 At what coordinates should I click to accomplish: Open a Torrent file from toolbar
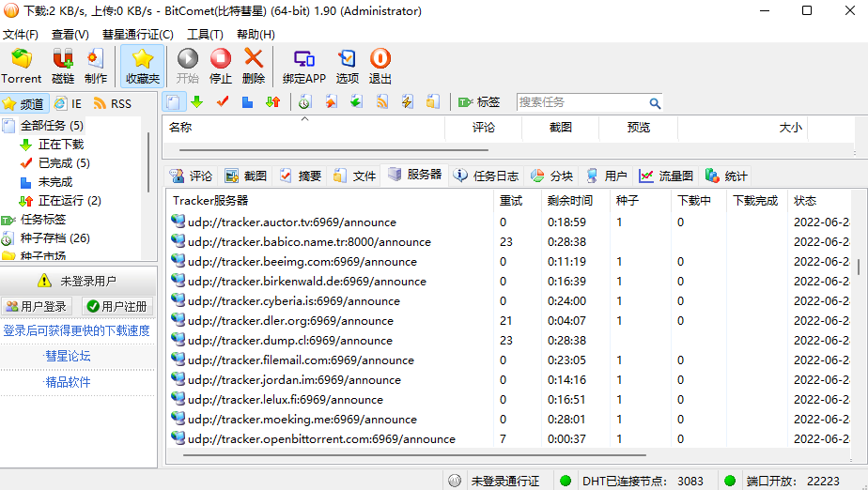[x=21, y=66]
